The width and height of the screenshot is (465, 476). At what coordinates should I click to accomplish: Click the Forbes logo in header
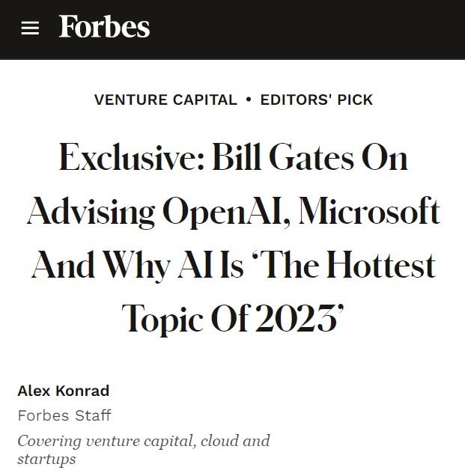click(104, 28)
